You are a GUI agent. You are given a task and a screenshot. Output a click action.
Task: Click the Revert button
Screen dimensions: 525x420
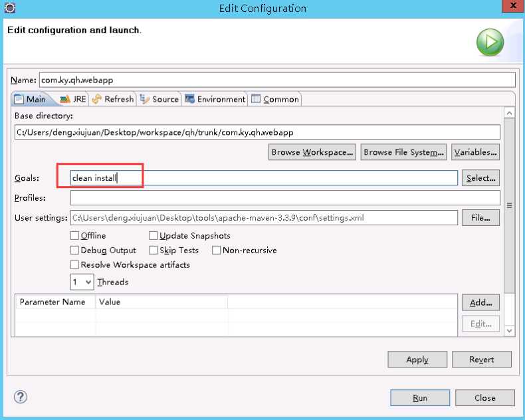point(482,360)
